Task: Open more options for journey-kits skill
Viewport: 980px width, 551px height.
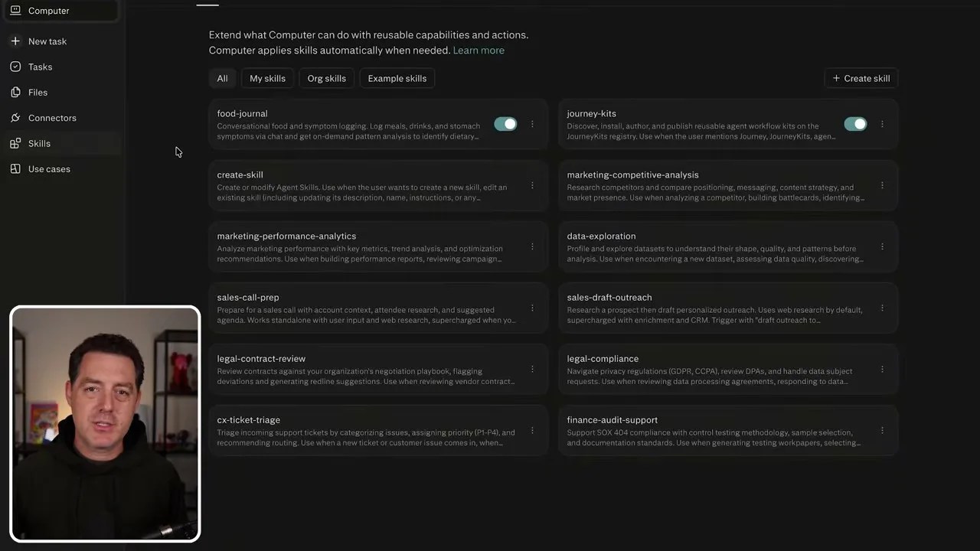Action: point(882,124)
